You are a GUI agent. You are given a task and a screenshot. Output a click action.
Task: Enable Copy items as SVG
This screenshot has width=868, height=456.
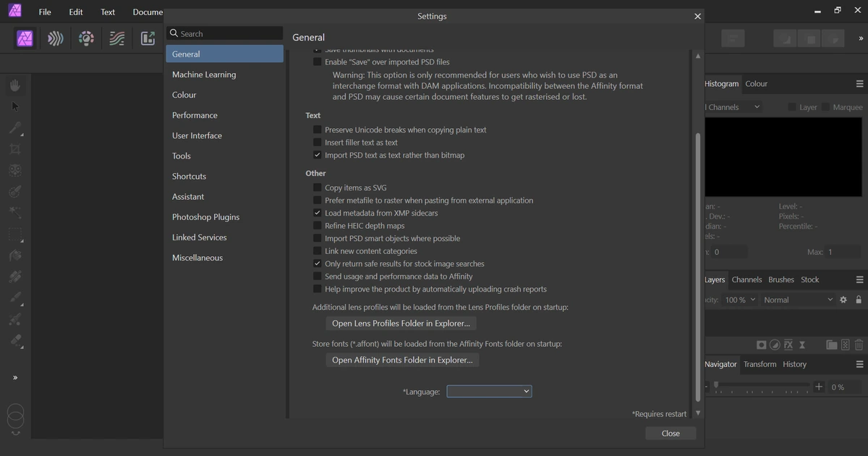tap(317, 187)
